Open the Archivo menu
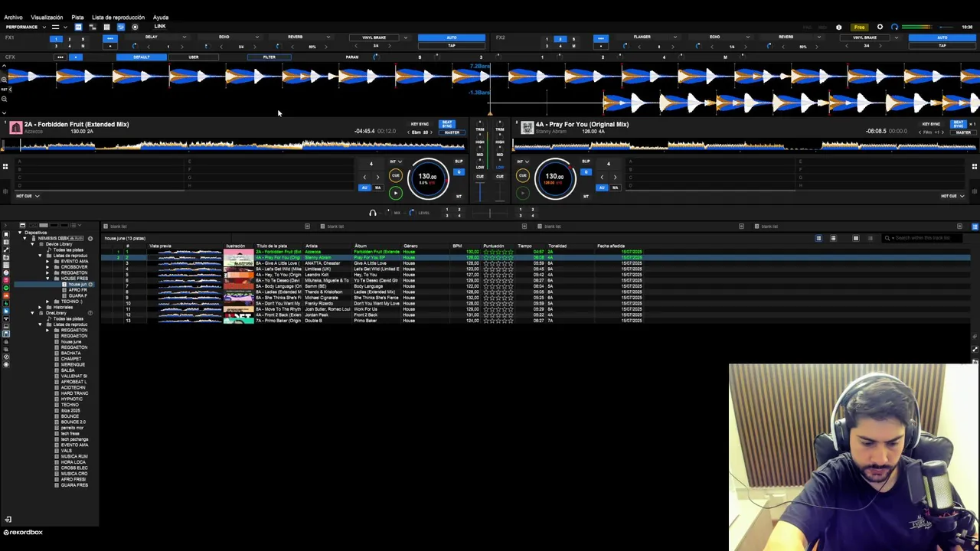 point(13,17)
